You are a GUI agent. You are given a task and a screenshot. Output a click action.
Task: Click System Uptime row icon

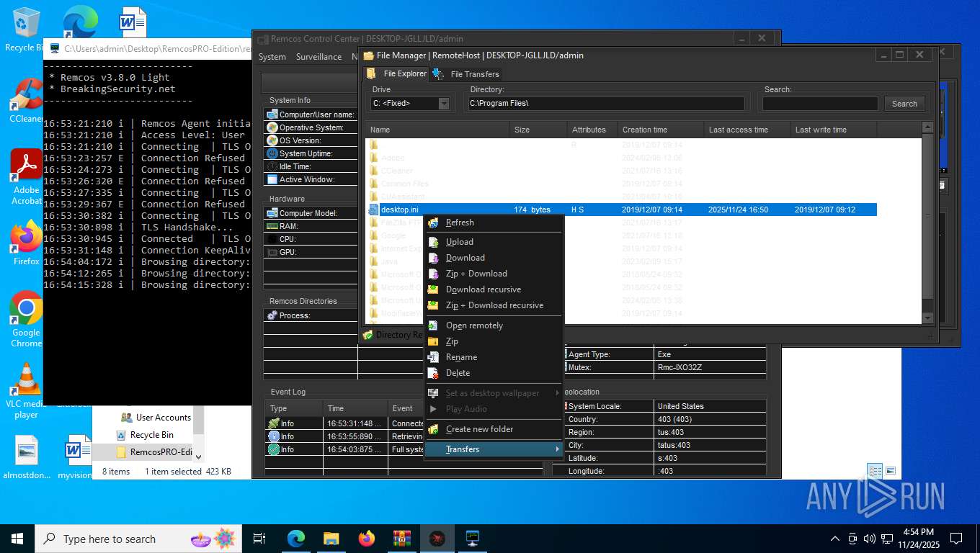tap(272, 153)
